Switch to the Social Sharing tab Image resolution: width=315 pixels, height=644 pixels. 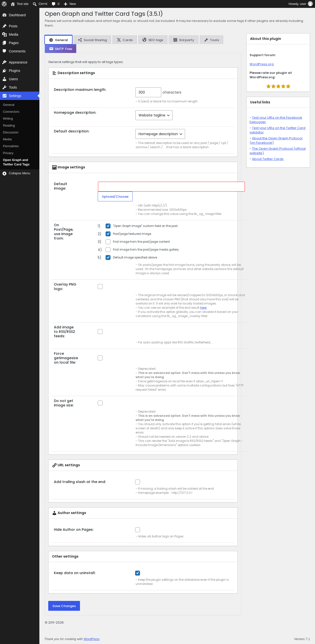pyautogui.click(x=92, y=40)
